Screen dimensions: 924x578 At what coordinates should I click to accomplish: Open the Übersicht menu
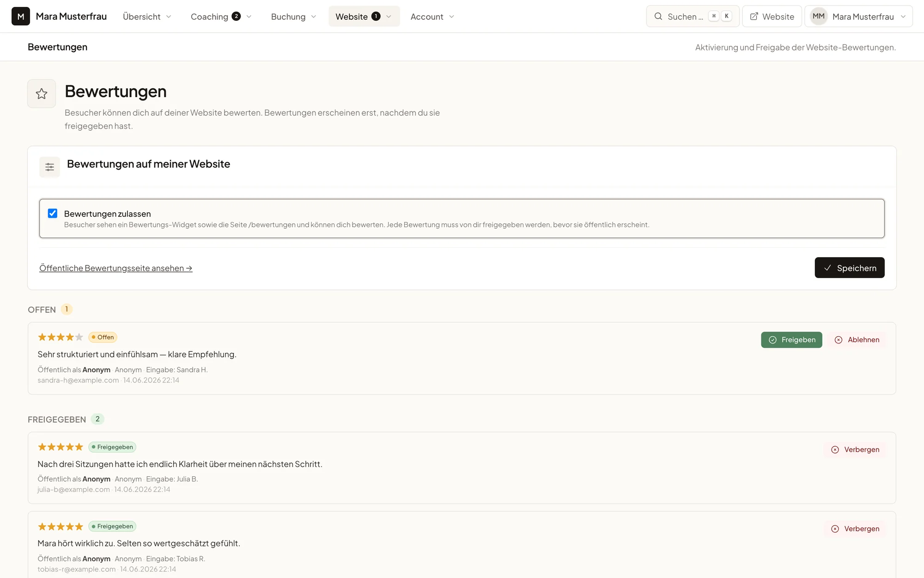pos(147,16)
